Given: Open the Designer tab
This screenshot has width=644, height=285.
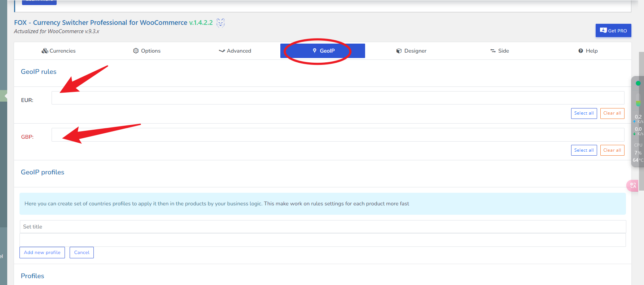Looking at the screenshot, I should click(411, 51).
